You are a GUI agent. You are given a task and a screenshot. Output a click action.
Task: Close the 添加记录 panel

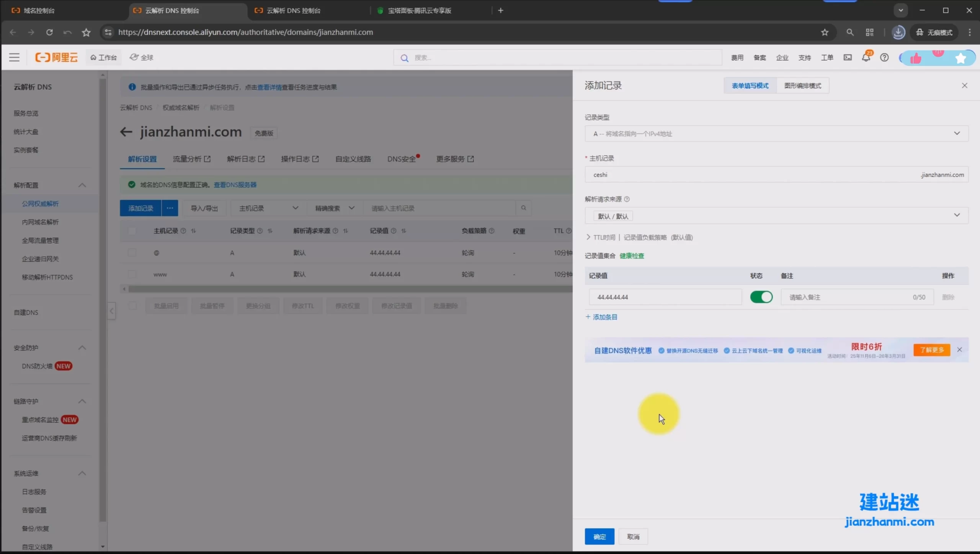[964, 85]
